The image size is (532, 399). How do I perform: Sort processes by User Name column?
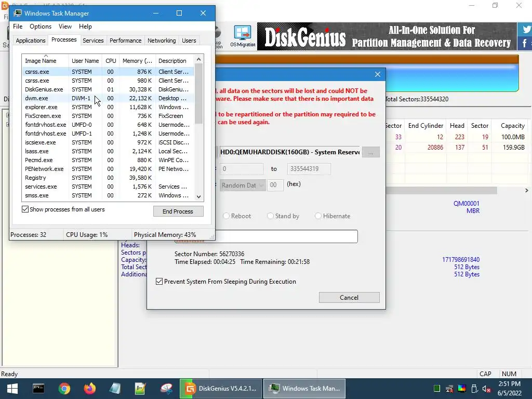(x=85, y=61)
